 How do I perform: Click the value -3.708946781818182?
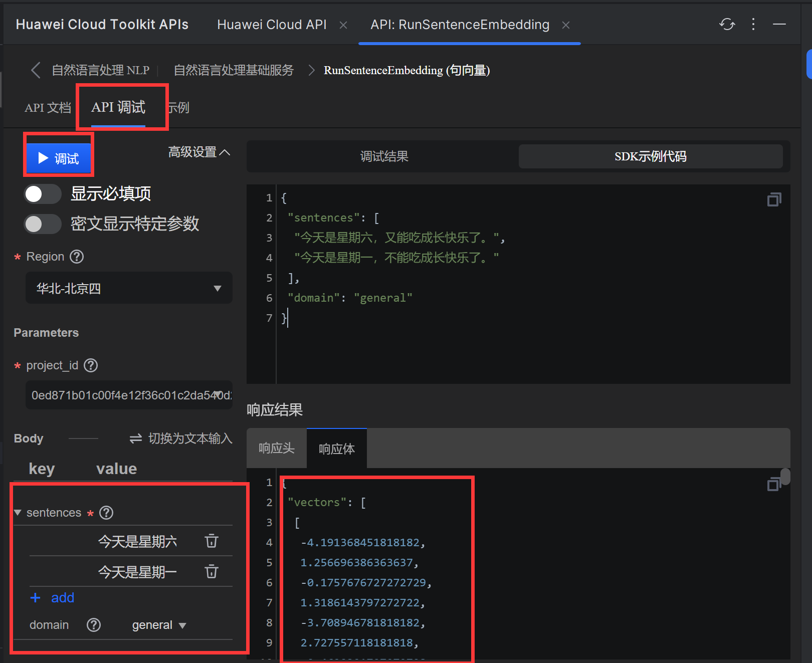pos(360,622)
